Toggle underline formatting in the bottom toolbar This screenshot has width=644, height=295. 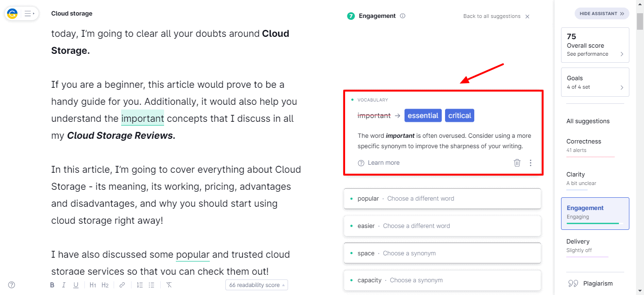[76, 285]
